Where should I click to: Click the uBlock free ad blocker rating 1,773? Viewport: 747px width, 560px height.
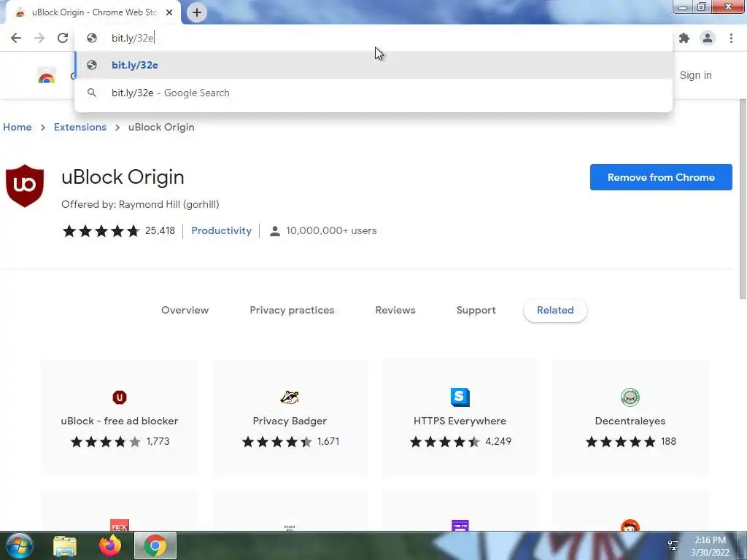(x=120, y=441)
